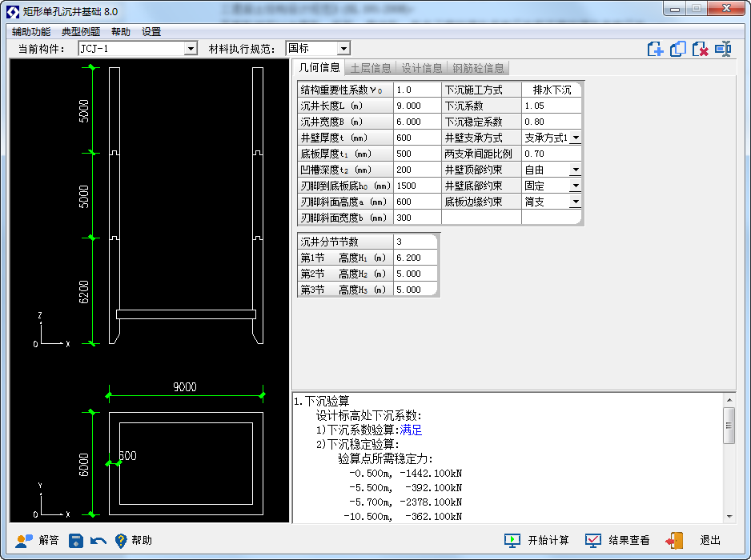Screen dimensions: 751x560
Task: Click the delete component icon with red X
Action: (701, 49)
